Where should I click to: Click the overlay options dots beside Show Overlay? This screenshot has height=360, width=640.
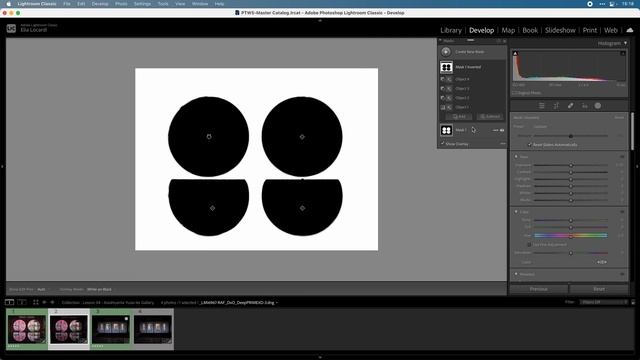pos(503,144)
